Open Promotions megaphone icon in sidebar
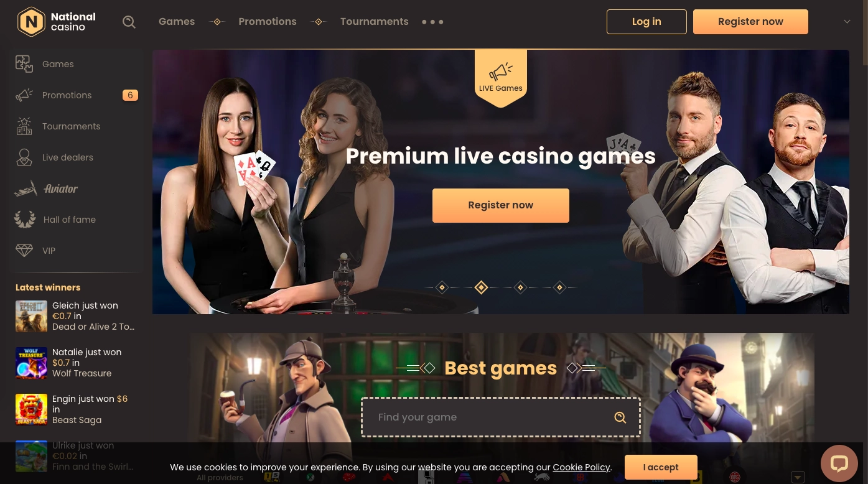 tap(24, 95)
